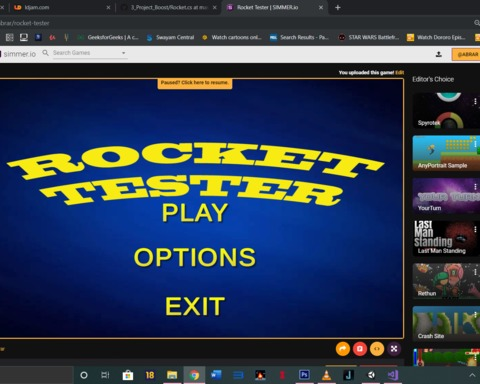Show hidden system tray icons chevron

click(x=472, y=375)
